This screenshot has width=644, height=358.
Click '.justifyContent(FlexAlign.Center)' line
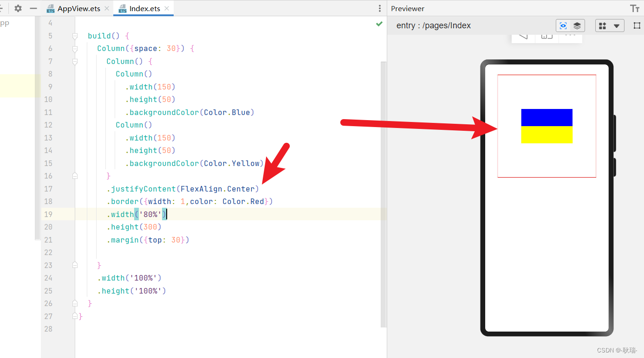coord(182,189)
